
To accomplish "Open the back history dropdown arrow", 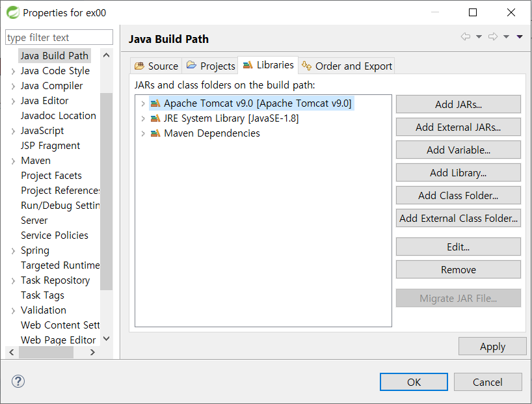I will click(x=479, y=36).
